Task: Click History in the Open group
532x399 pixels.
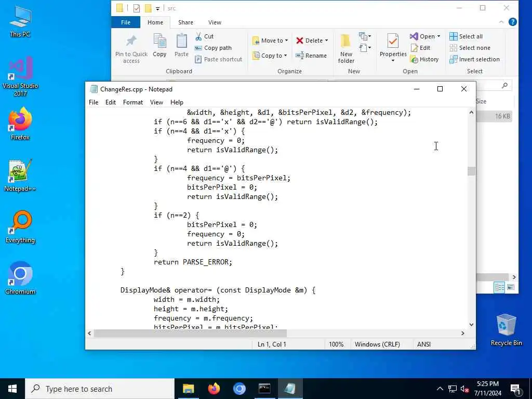Action: coord(425,59)
